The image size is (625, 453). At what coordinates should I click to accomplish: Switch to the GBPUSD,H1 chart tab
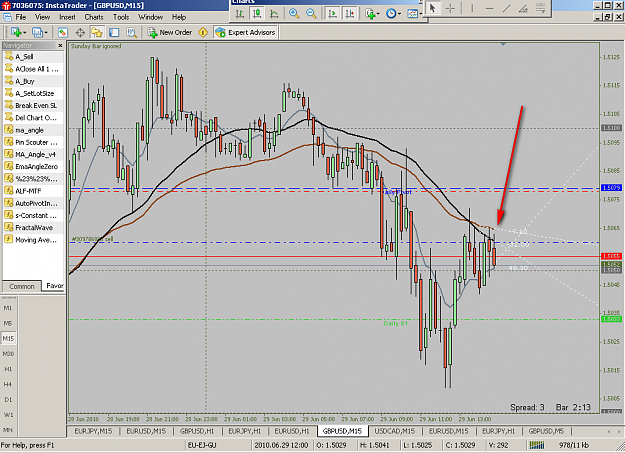(197, 431)
